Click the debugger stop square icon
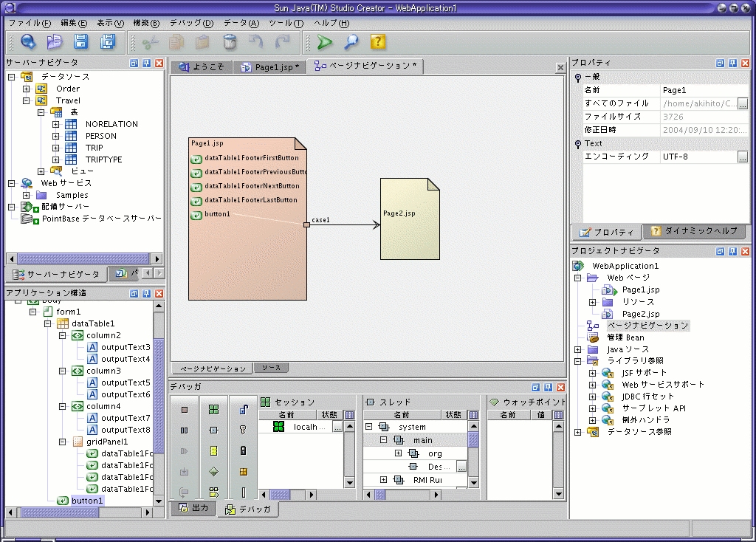Screen dimensions: 756x542 point(184,410)
